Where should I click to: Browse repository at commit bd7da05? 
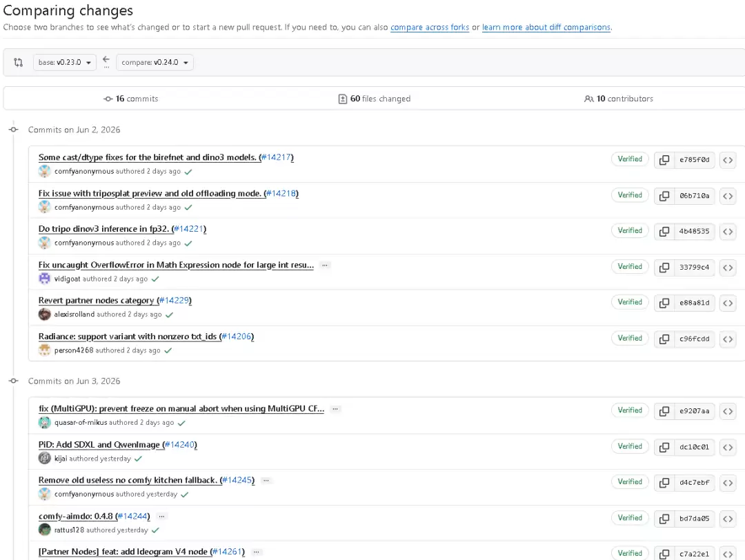[728, 519]
